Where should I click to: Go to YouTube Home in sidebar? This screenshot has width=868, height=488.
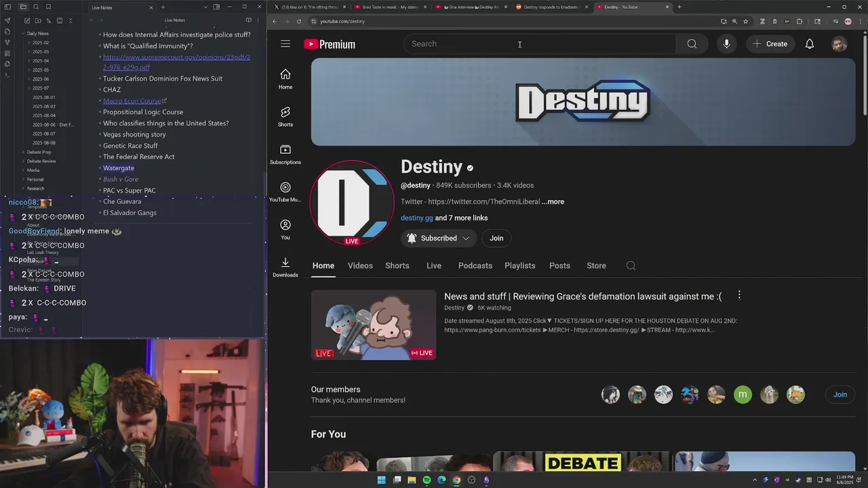[285, 79]
